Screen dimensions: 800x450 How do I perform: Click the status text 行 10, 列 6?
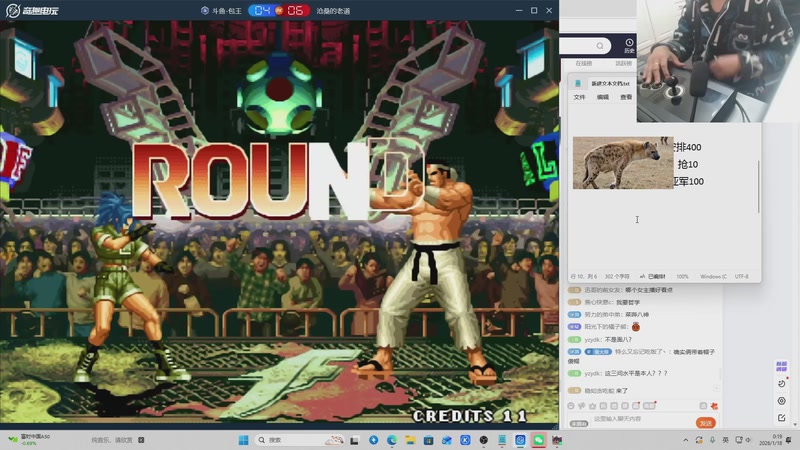click(x=584, y=277)
